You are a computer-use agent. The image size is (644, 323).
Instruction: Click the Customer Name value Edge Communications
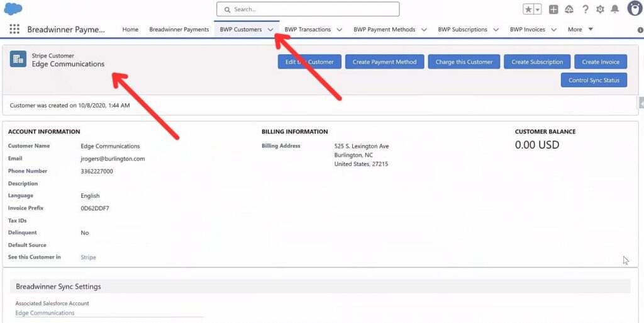(x=110, y=146)
